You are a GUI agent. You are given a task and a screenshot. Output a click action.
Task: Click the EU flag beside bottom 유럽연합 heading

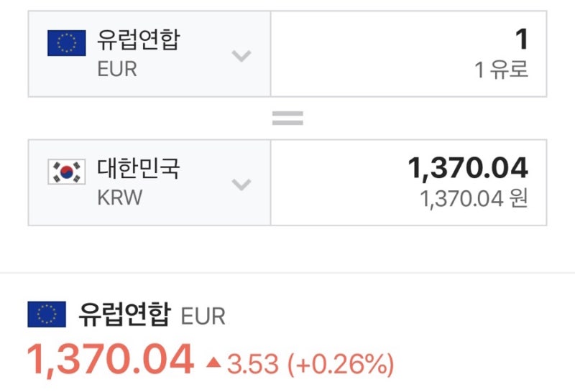point(47,314)
